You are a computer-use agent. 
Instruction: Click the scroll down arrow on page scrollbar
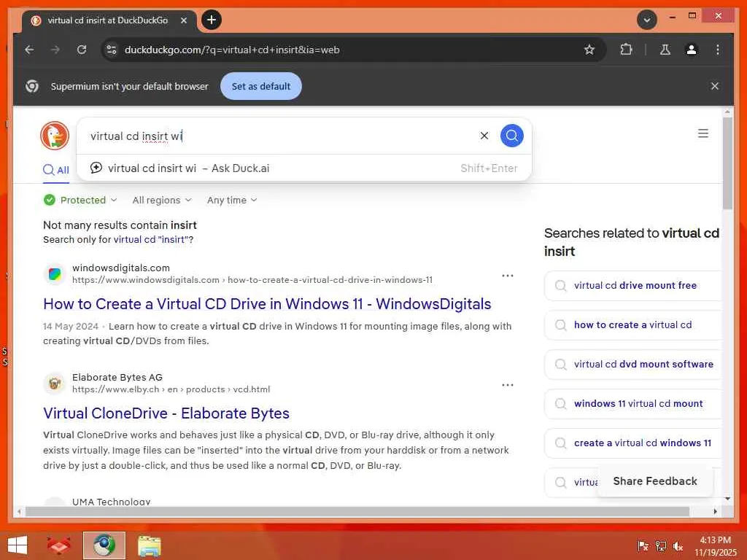coord(727,499)
